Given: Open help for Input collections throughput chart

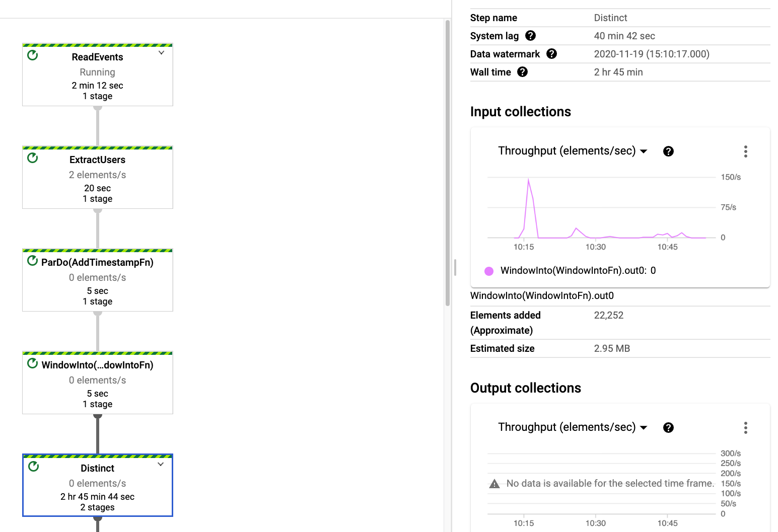Looking at the screenshot, I should [668, 151].
